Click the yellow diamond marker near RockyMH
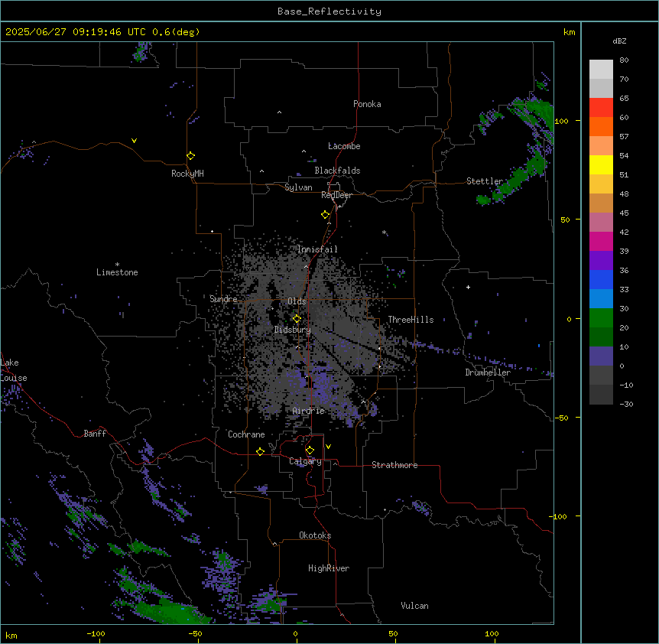659x644 pixels. (190, 156)
